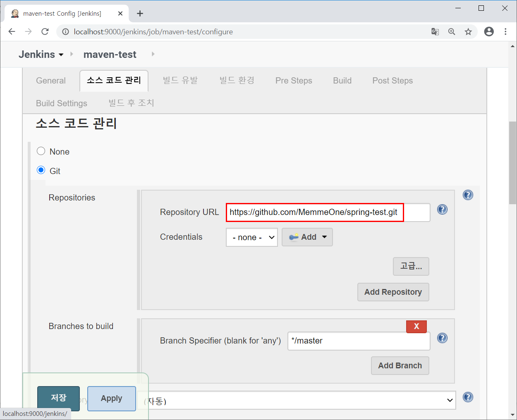
Task: Select the 소스 코드 관리 tab
Action: [114, 81]
